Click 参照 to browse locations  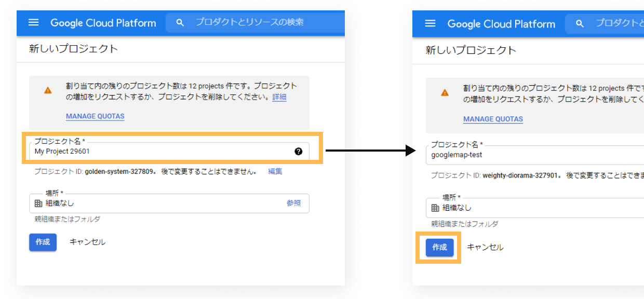tap(293, 203)
